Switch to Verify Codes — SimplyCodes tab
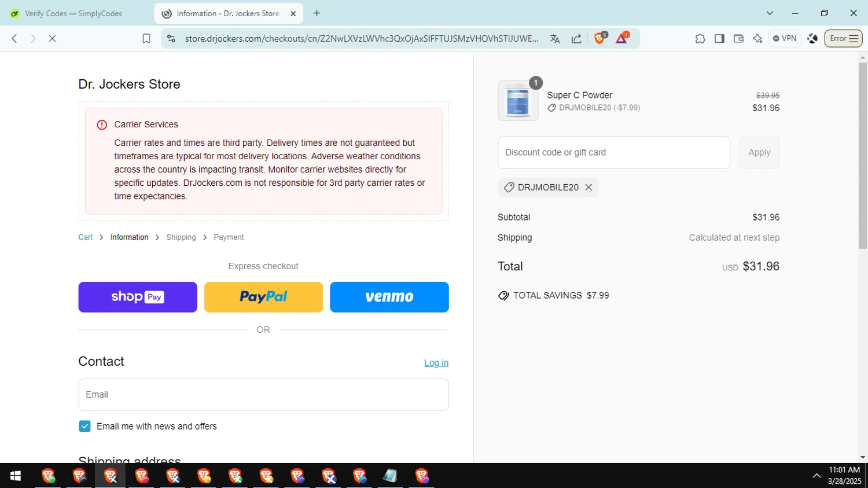868x488 pixels. (x=73, y=13)
